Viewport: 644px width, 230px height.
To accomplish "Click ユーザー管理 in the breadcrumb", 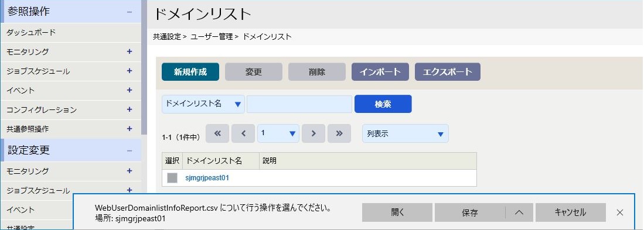I will coord(212,36).
